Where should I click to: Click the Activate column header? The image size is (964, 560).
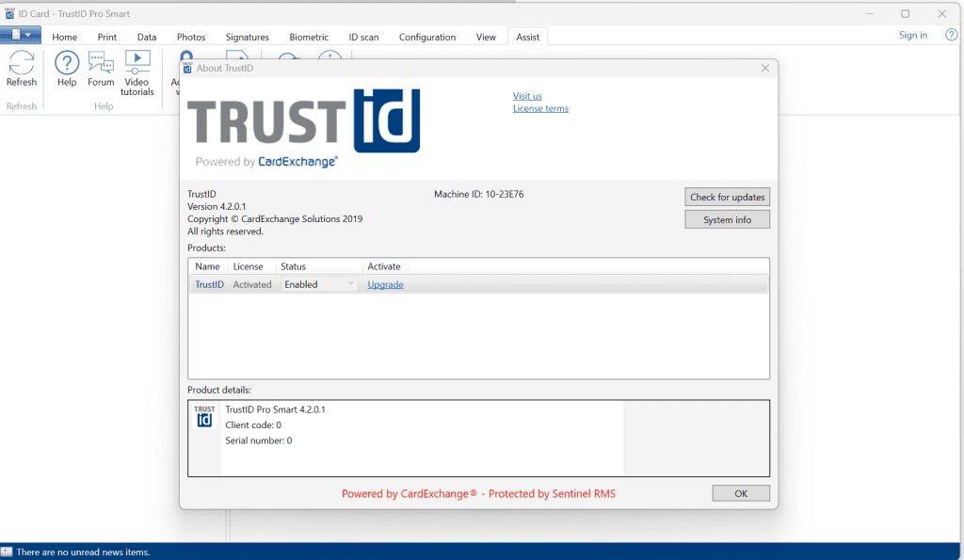384,266
